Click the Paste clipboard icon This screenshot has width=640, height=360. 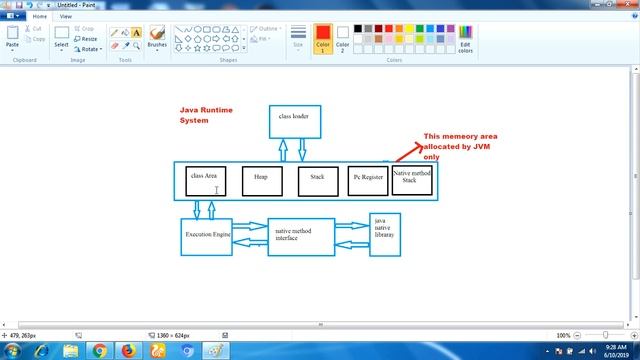(13, 33)
